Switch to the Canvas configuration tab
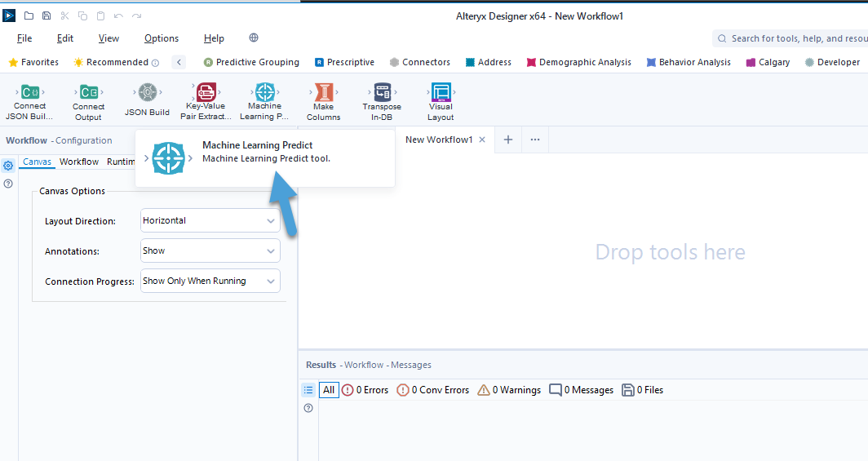Viewport: 868px width, 461px height. pyautogui.click(x=37, y=162)
